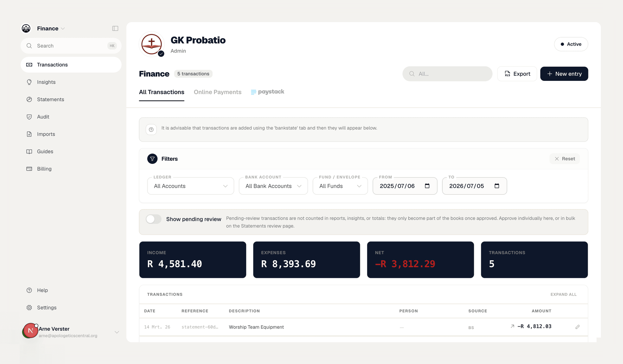Click the Statements pie chart icon
This screenshot has width=623, height=364.
coord(29,99)
